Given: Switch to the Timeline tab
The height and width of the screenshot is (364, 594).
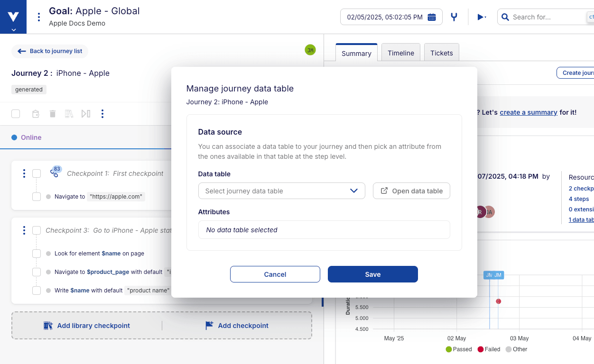Looking at the screenshot, I should pos(400,53).
